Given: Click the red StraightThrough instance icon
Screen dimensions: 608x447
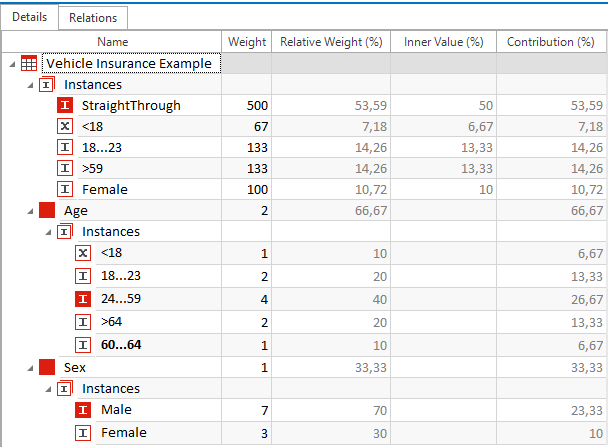Looking at the screenshot, I should 65,105.
